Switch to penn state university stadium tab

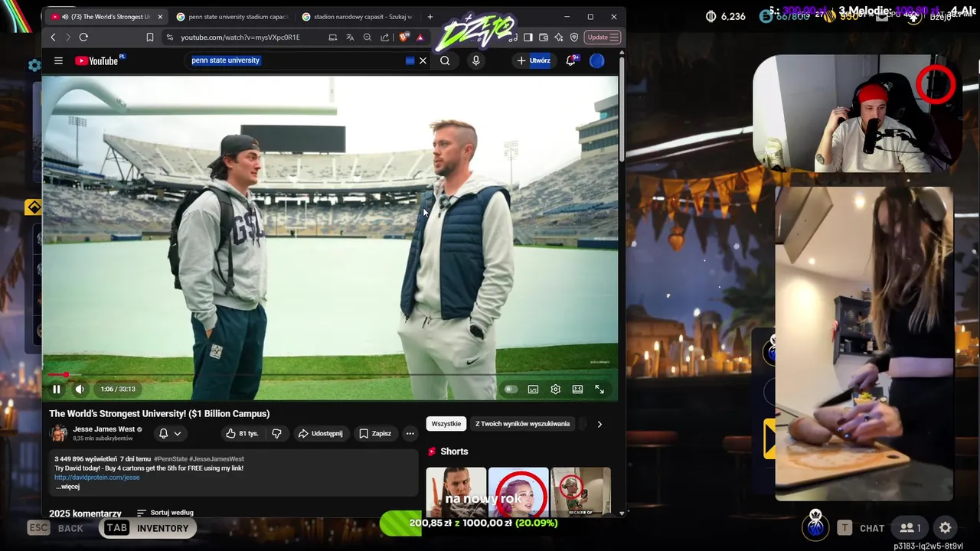click(233, 17)
